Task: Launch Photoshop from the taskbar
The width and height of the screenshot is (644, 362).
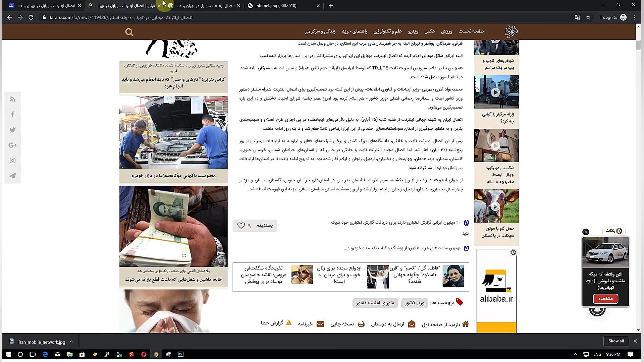Action: (x=180, y=354)
